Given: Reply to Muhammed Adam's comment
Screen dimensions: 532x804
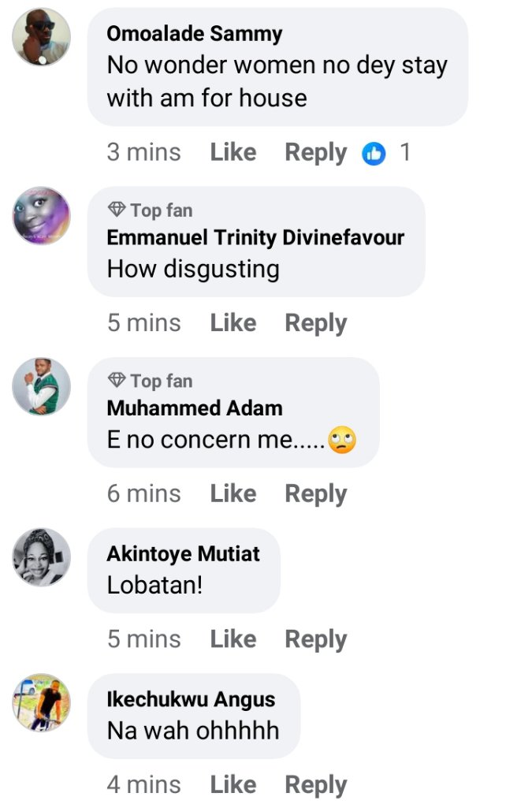Looking at the screenshot, I should (x=315, y=493).
